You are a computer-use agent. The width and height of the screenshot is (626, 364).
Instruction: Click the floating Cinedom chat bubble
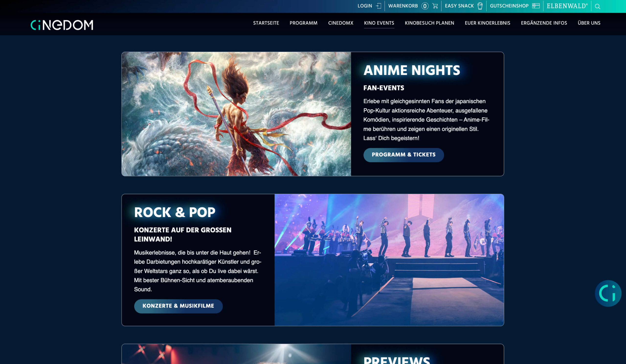click(x=608, y=293)
